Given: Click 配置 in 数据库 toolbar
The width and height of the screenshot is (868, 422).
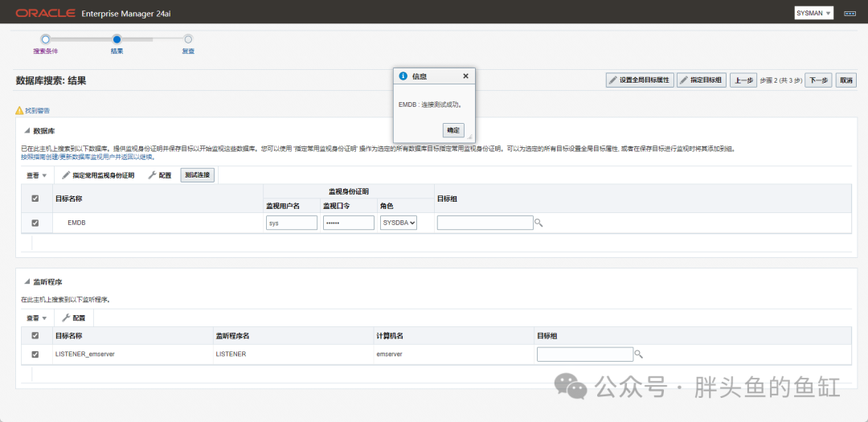Looking at the screenshot, I should click(x=159, y=175).
